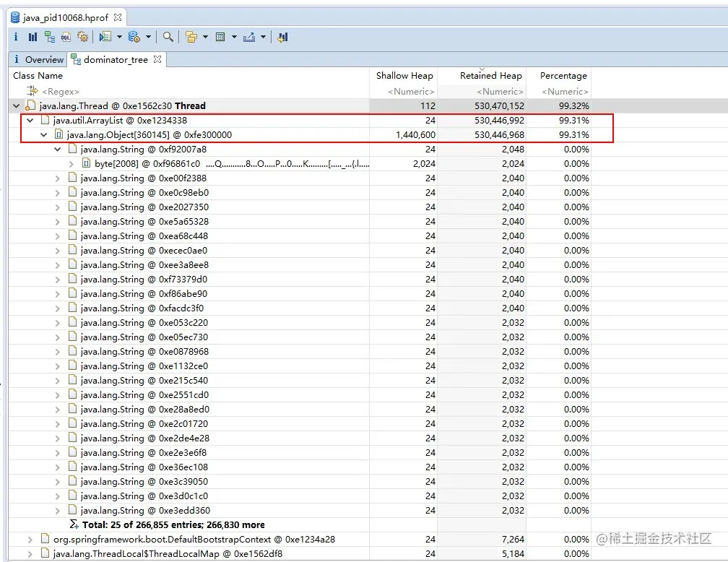This screenshot has width=728, height=562.
Task: Collapse the java.lang.Thread 0xe1562c30 node
Action: tap(16, 106)
